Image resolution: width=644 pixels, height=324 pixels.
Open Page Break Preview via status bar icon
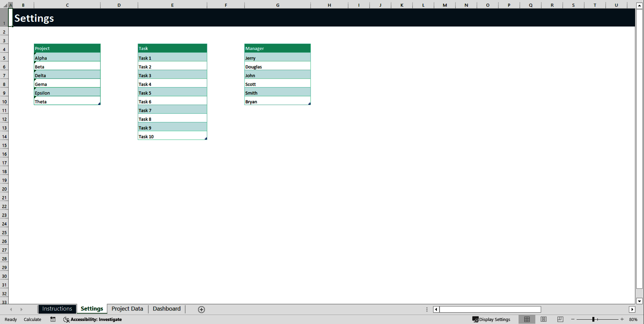coord(560,319)
